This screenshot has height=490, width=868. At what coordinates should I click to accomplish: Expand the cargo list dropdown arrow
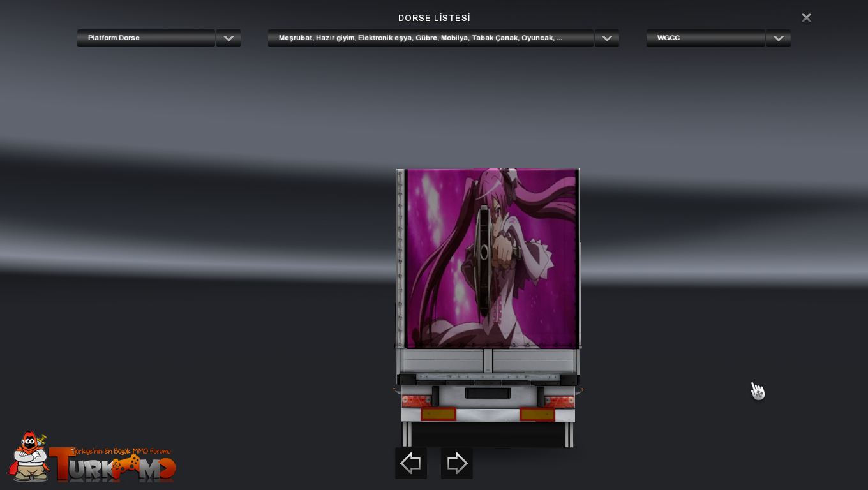tap(607, 38)
